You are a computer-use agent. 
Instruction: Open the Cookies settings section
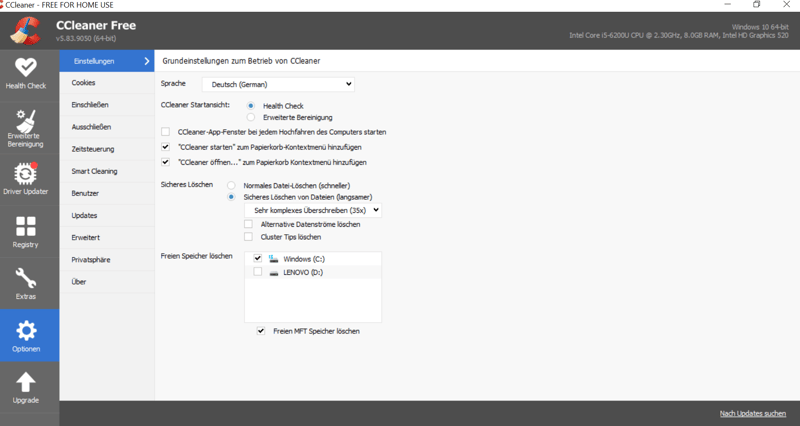(84, 83)
